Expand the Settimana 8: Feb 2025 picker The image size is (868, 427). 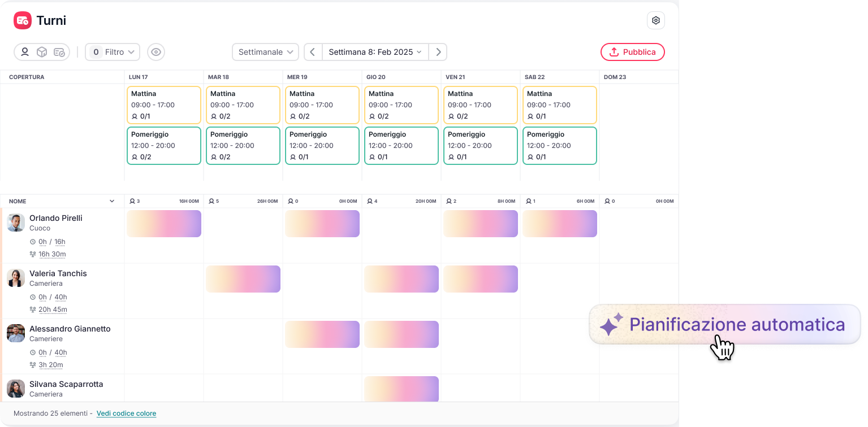[x=375, y=52]
